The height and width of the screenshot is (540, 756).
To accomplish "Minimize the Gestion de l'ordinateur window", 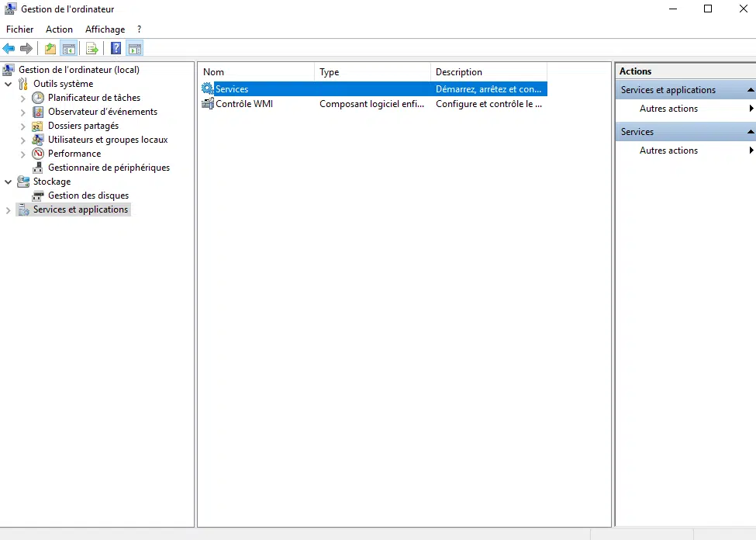I will [x=673, y=9].
